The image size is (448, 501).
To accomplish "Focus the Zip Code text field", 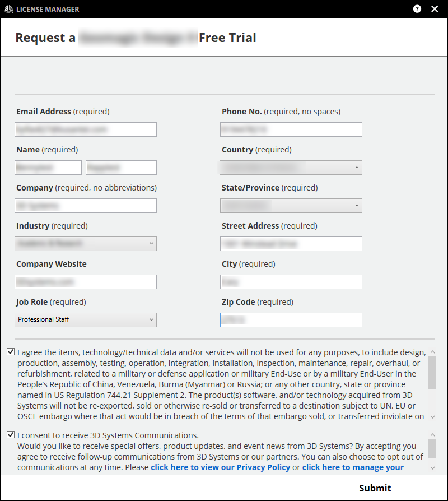I will point(291,319).
